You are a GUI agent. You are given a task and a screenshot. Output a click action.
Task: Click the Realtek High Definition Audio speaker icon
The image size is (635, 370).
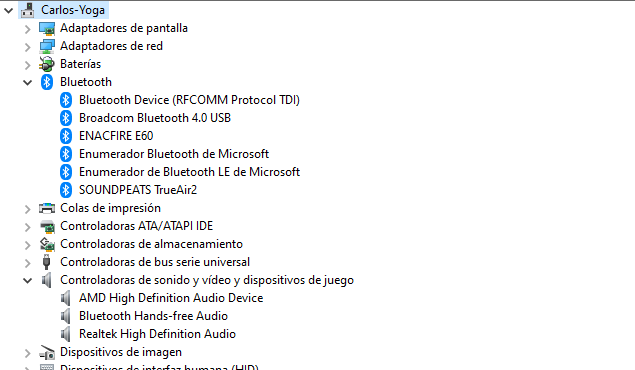click(66, 334)
